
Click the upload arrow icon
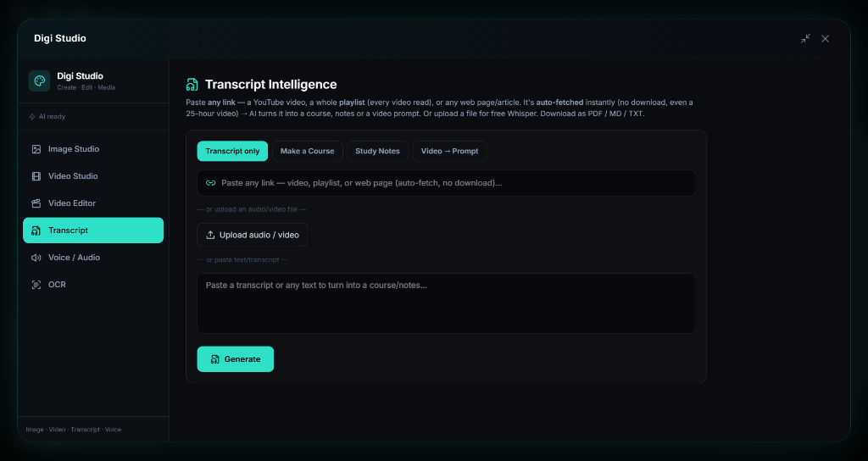point(210,235)
